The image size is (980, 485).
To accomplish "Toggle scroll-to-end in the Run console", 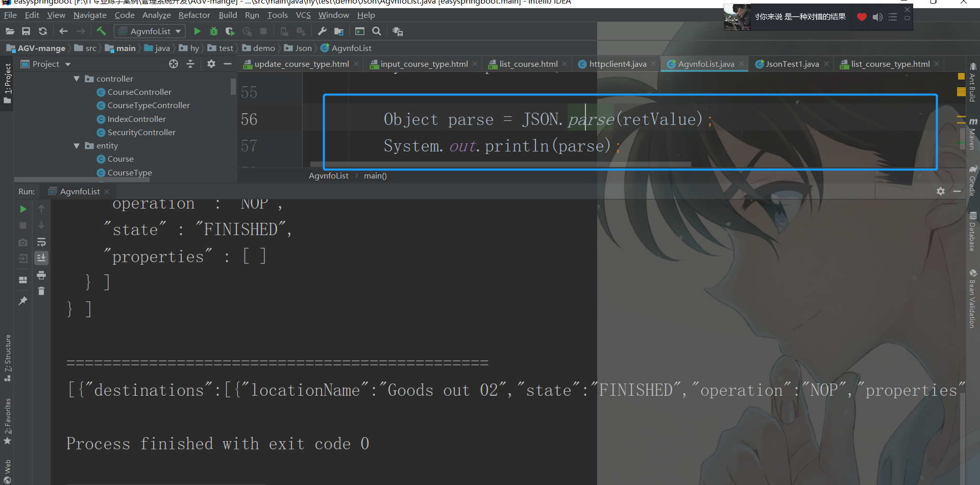I will coord(41,258).
